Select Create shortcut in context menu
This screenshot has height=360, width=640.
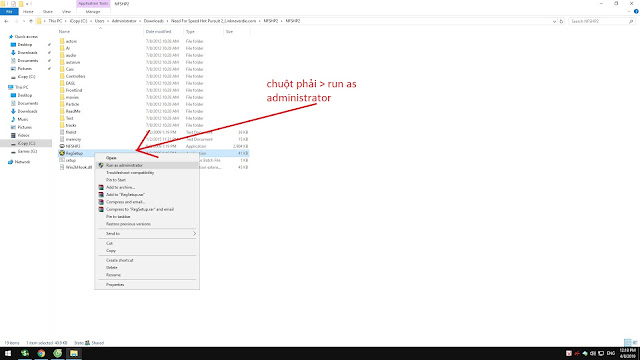[x=147, y=260]
